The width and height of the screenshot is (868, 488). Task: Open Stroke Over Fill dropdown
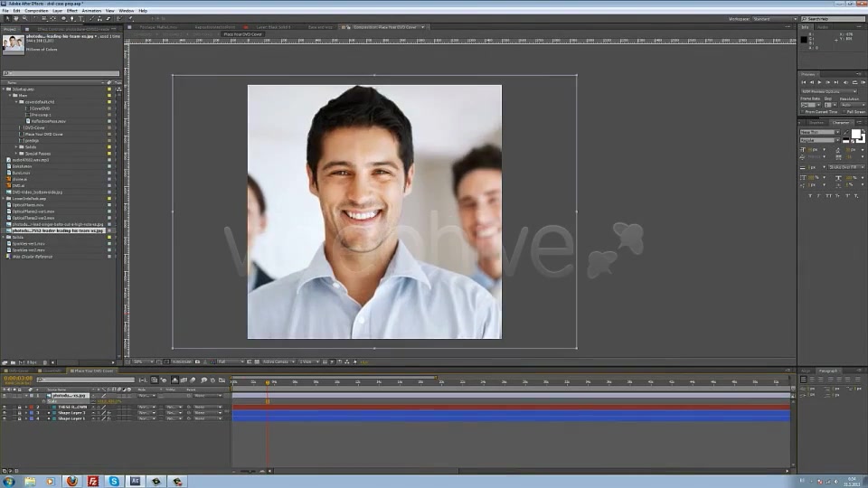click(846, 167)
